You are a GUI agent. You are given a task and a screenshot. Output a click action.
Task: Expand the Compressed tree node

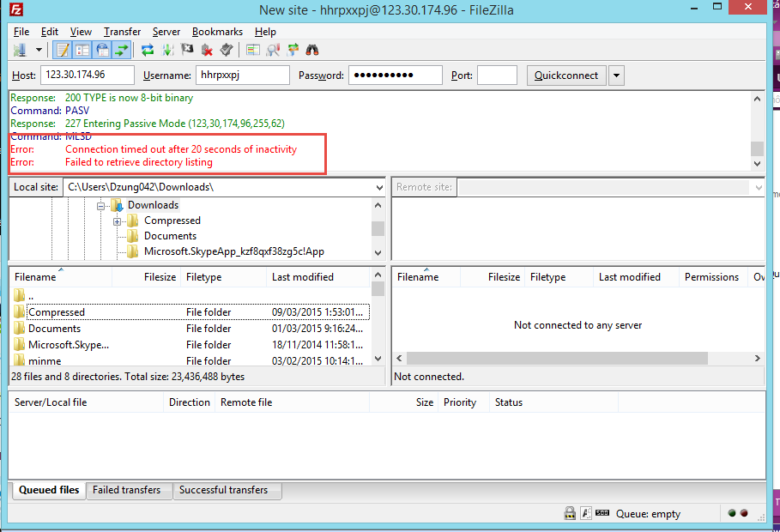pyautogui.click(x=118, y=221)
